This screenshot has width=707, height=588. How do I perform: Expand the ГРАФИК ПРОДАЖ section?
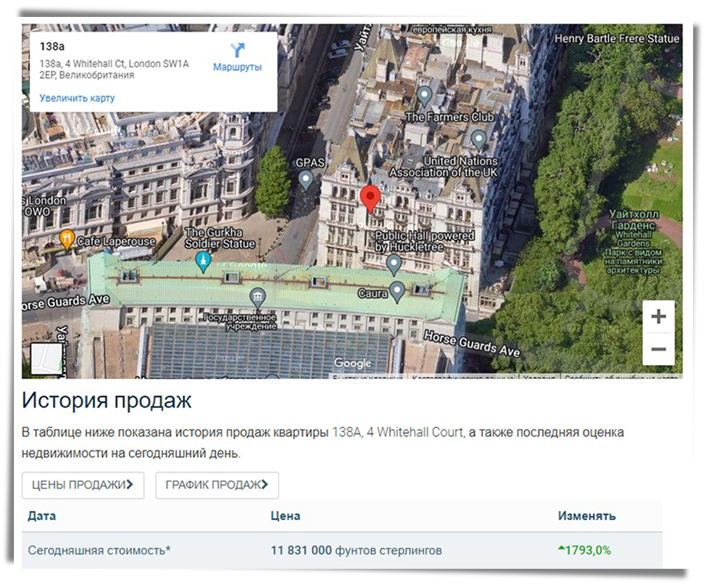click(217, 485)
